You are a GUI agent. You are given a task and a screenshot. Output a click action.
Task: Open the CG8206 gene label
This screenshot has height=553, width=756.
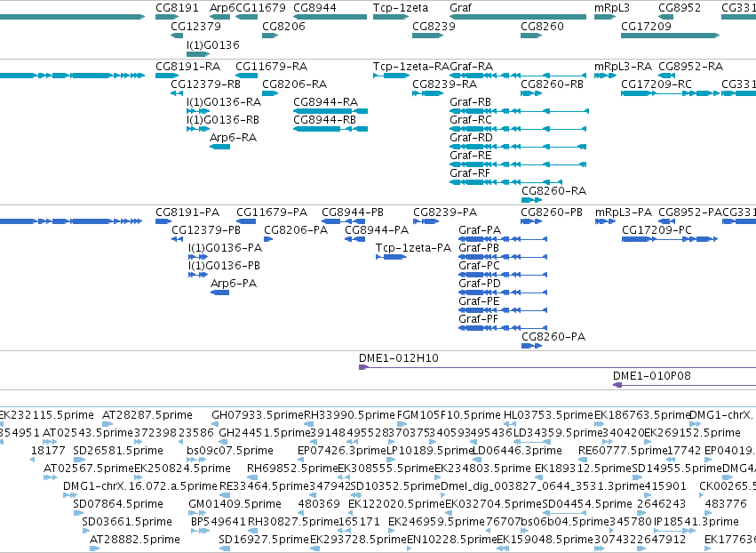click(283, 26)
